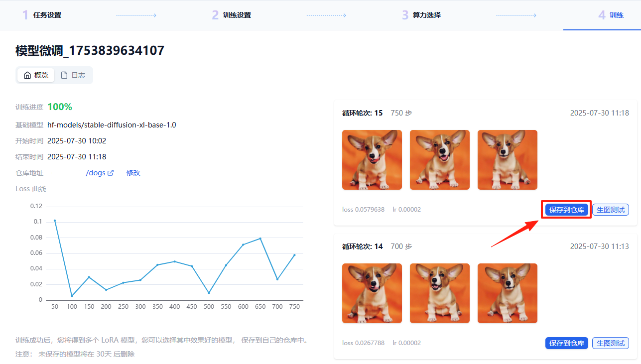Viewport: 641px width, 364px height.
Task: Click the home icon in 概览 tab
Action: tap(27, 75)
